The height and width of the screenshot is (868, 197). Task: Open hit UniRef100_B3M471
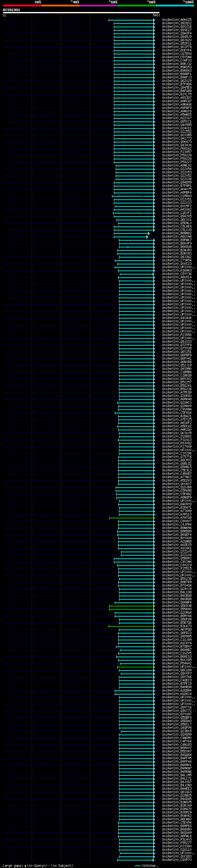click(x=177, y=508)
